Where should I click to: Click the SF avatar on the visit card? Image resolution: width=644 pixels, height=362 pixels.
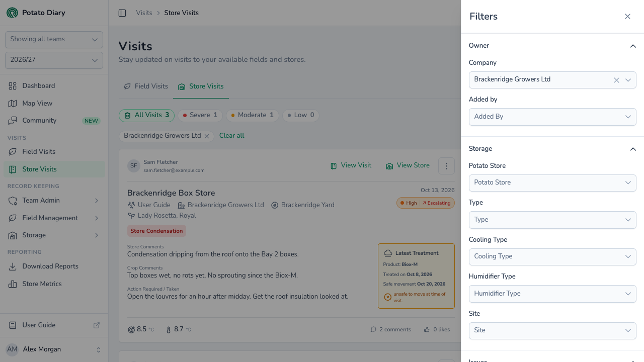pos(133,166)
